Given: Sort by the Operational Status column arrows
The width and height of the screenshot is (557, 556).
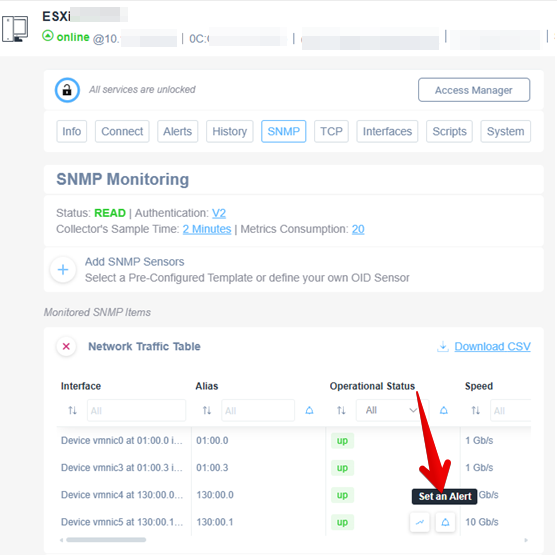Looking at the screenshot, I should pyautogui.click(x=341, y=411).
